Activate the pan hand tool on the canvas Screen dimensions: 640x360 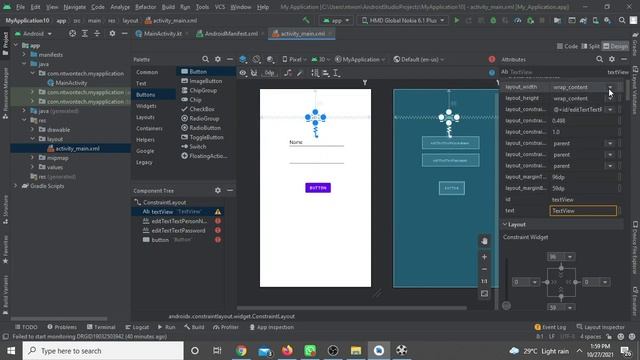click(484, 241)
